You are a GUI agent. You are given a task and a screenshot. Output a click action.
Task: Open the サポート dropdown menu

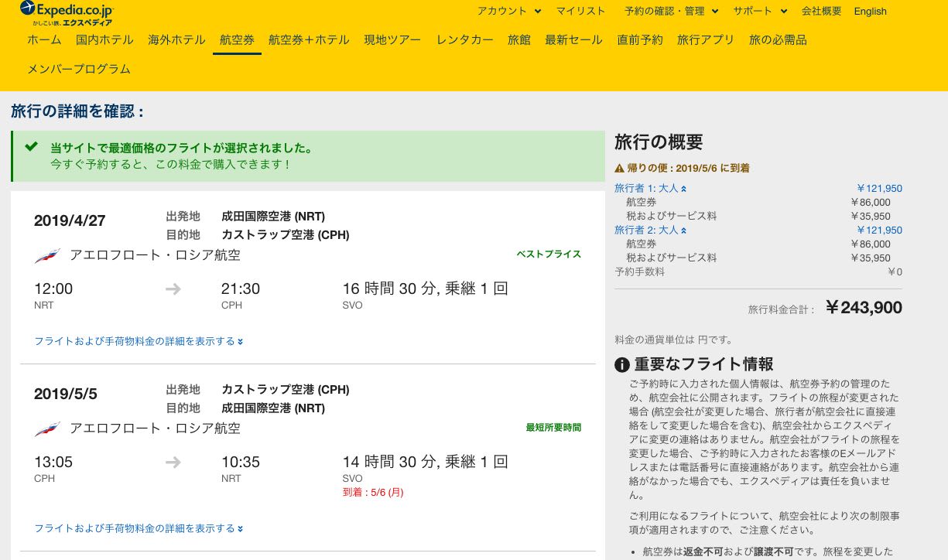point(760,11)
